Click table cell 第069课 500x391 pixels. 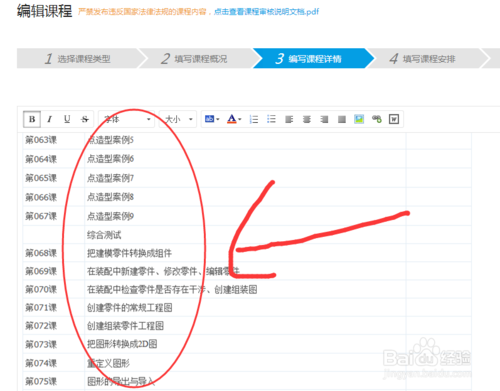pyautogui.click(x=41, y=271)
